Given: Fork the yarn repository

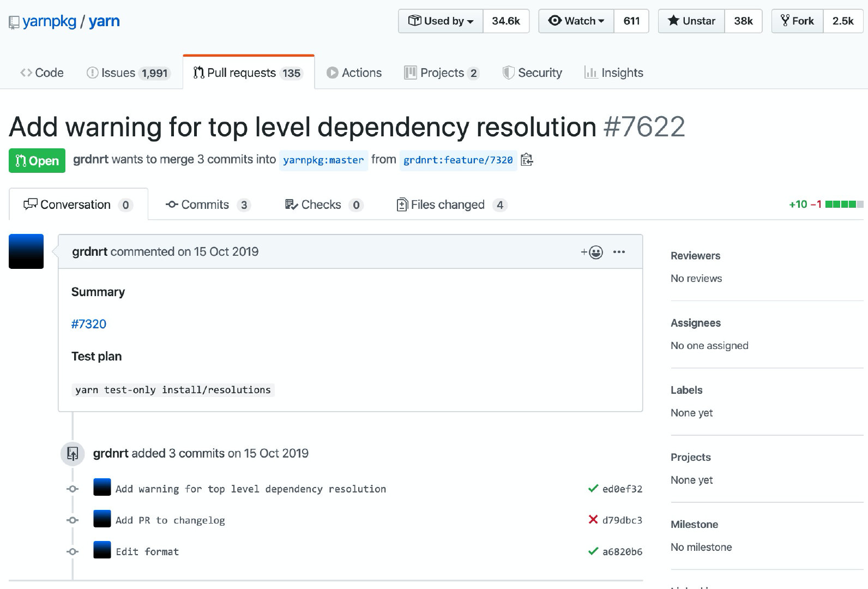Looking at the screenshot, I should [797, 21].
